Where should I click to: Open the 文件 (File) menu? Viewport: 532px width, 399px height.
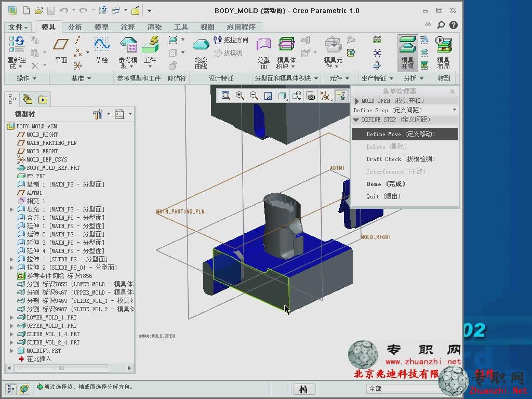(18, 27)
